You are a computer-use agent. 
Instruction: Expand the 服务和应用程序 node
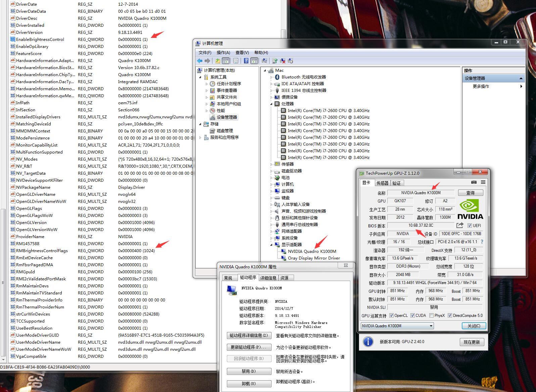click(200, 137)
